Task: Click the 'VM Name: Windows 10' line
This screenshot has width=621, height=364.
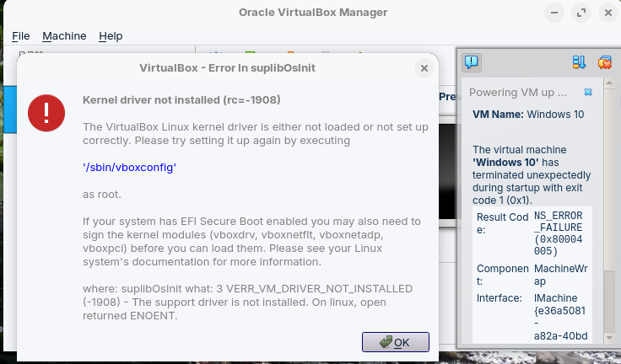Action: click(528, 115)
